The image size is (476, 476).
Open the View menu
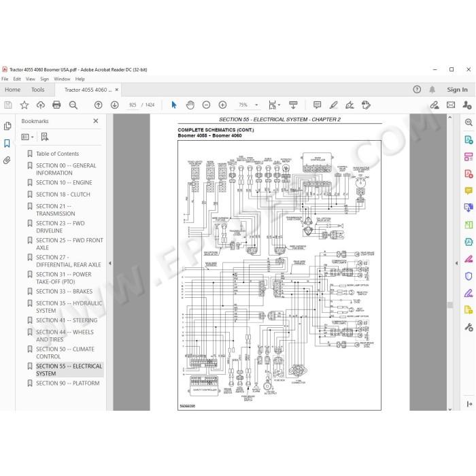(x=31, y=79)
